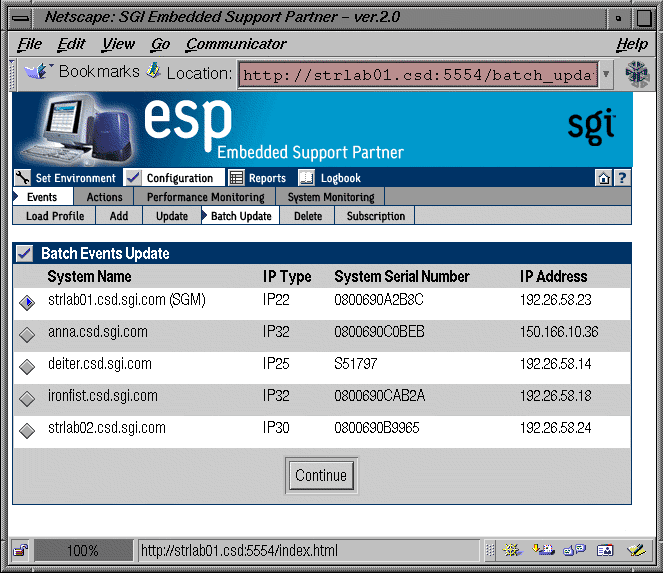Select the Performance Monitoring tab

point(205,197)
